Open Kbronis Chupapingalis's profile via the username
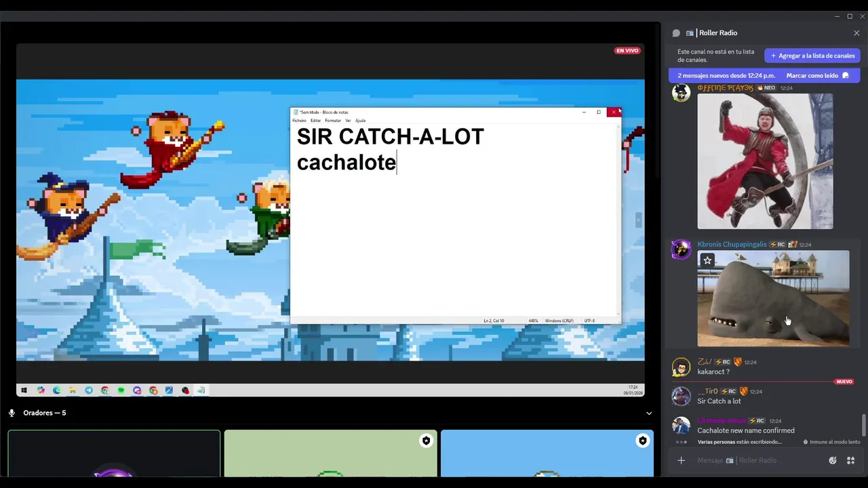The width and height of the screenshot is (868, 488). [x=732, y=244]
